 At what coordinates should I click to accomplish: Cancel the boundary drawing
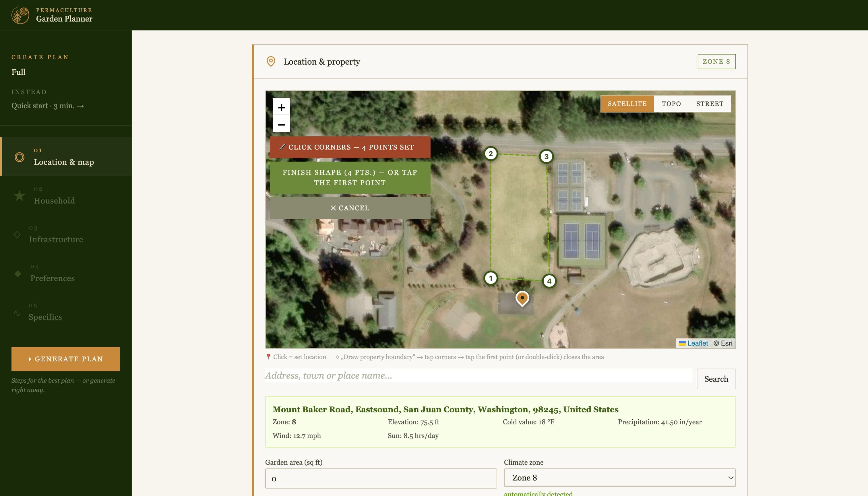350,208
